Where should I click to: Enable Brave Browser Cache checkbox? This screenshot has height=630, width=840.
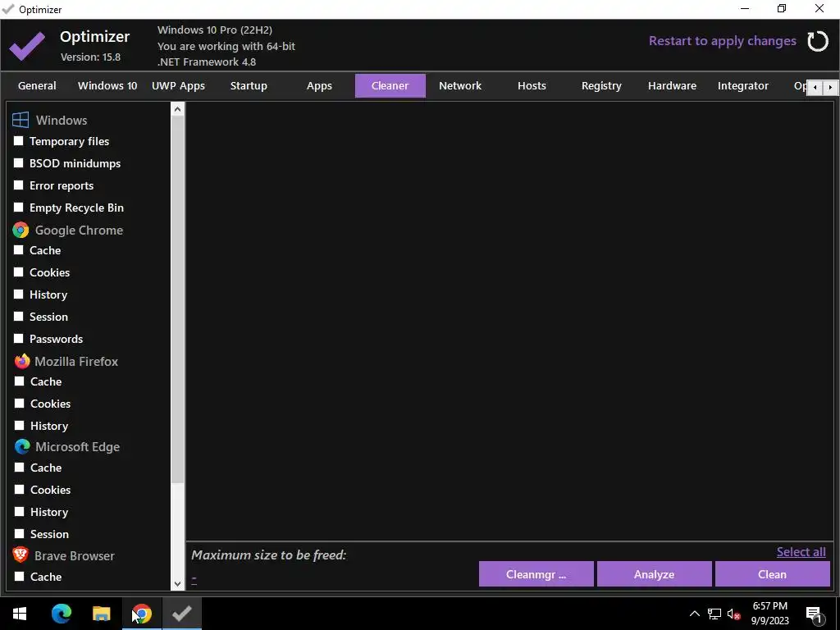(20, 577)
